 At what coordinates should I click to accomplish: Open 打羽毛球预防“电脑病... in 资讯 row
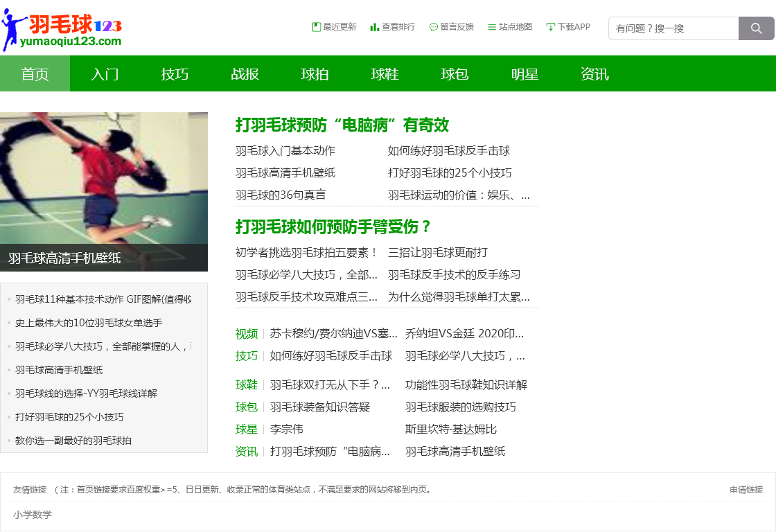click(330, 452)
